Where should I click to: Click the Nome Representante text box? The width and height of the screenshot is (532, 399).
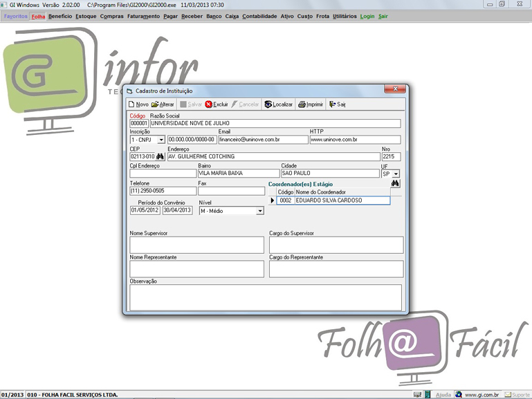coord(196,269)
